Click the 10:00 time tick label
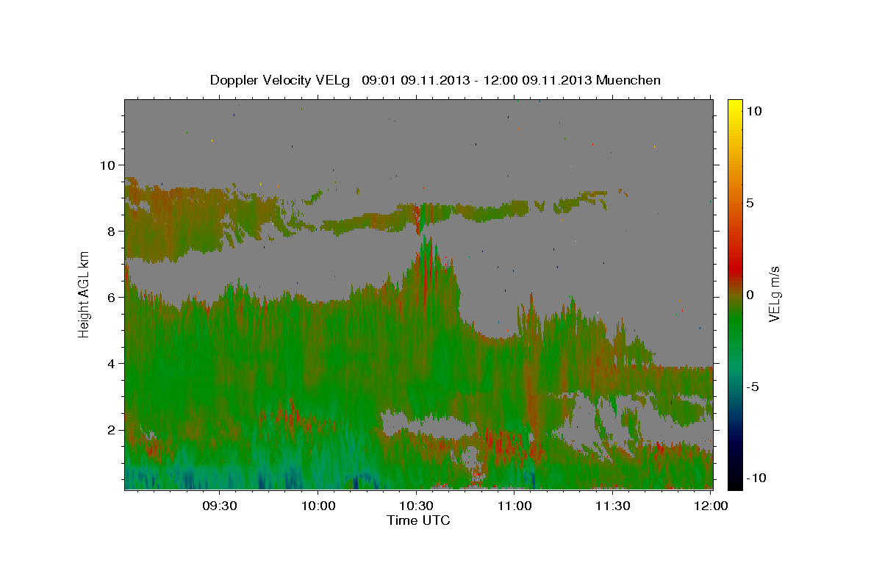This screenshot has width=882, height=588. pos(318,506)
